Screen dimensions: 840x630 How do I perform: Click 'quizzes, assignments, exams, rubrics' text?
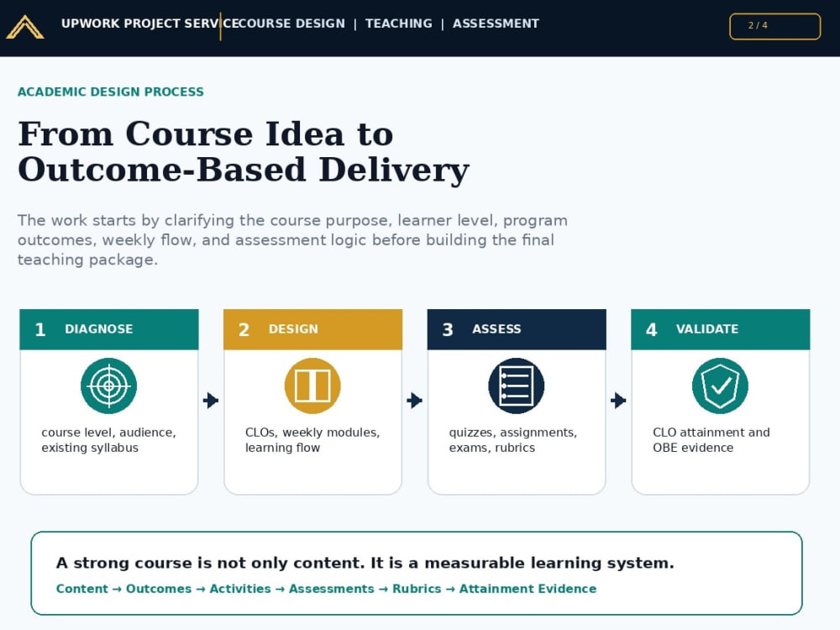[512, 440]
